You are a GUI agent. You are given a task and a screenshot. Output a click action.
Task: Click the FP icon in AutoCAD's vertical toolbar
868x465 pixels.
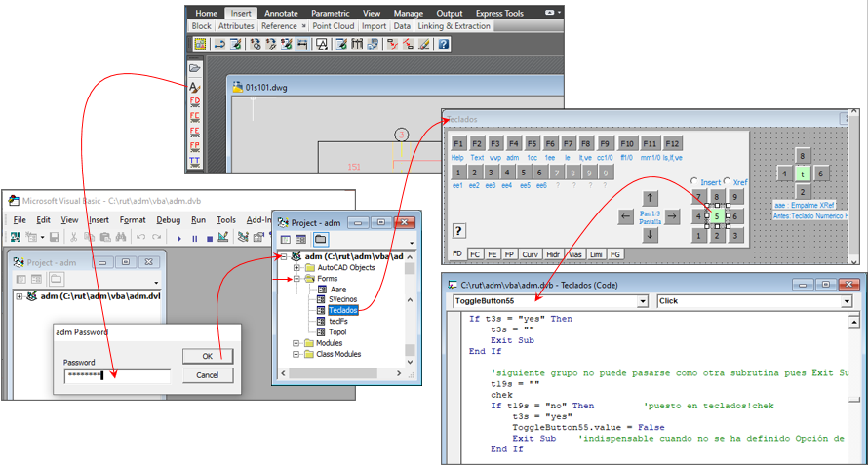pos(195,146)
